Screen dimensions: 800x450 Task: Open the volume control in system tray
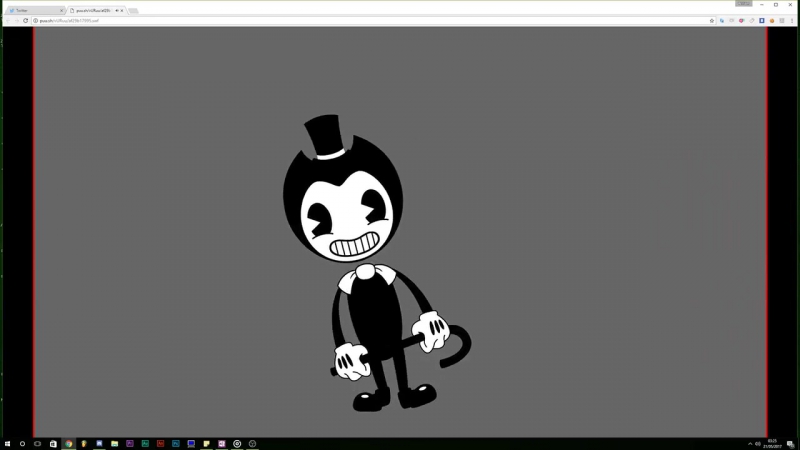coord(758,444)
